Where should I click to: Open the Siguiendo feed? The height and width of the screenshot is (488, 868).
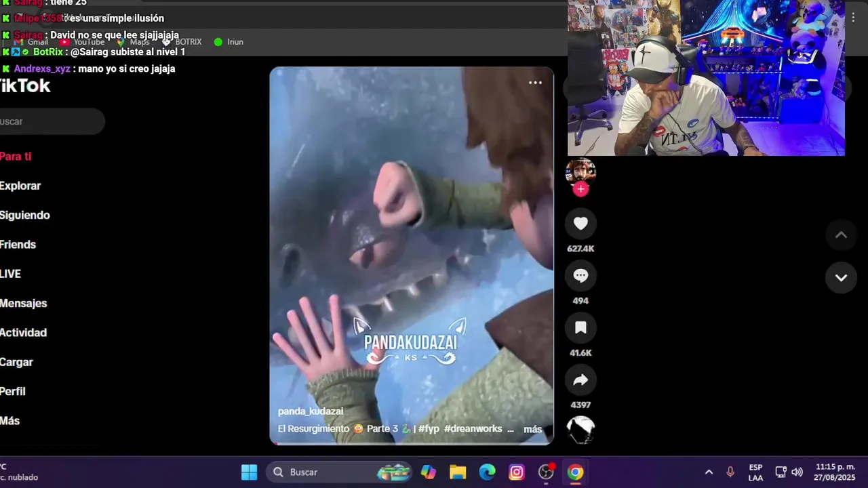25,215
